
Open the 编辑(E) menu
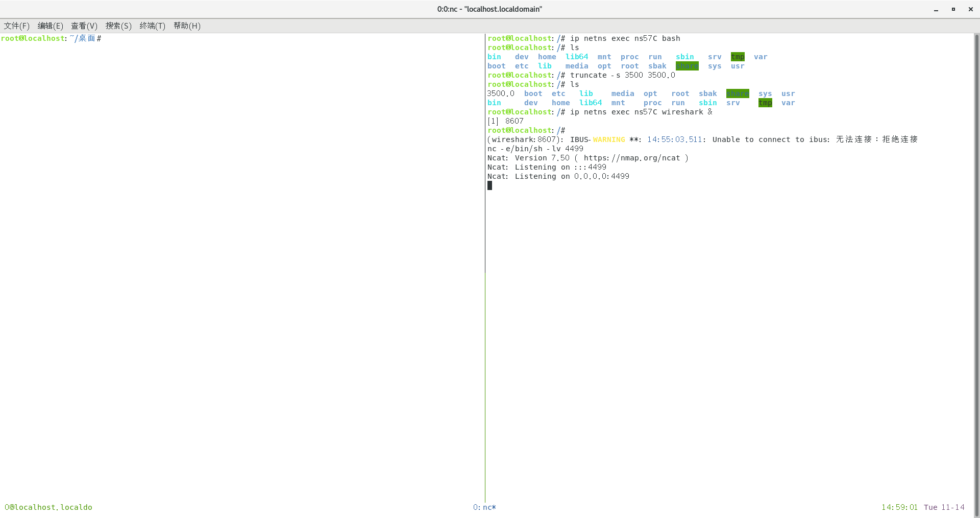click(51, 26)
